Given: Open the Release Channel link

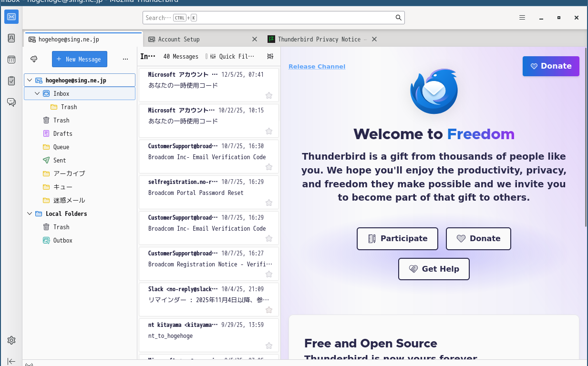Looking at the screenshot, I should tap(317, 66).
